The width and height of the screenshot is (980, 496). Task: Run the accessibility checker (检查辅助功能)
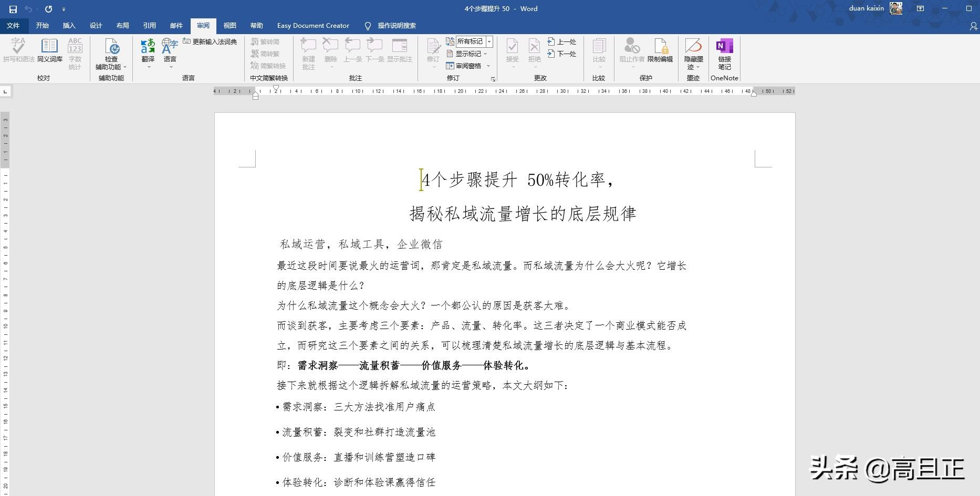tap(110, 52)
